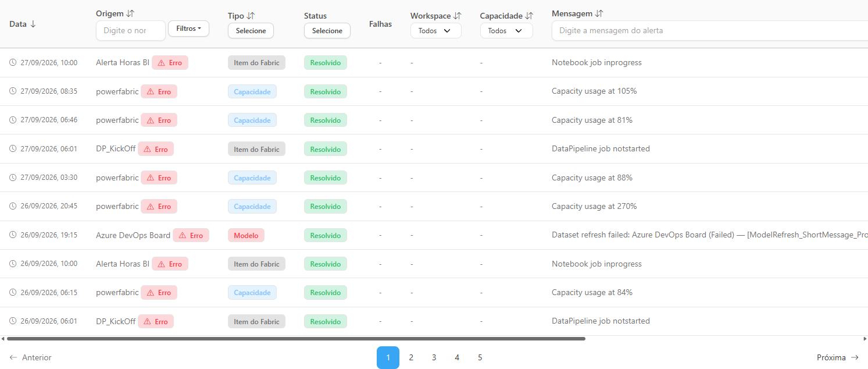
Task: Sort the Origem column
Action: [x=130, y=13]
